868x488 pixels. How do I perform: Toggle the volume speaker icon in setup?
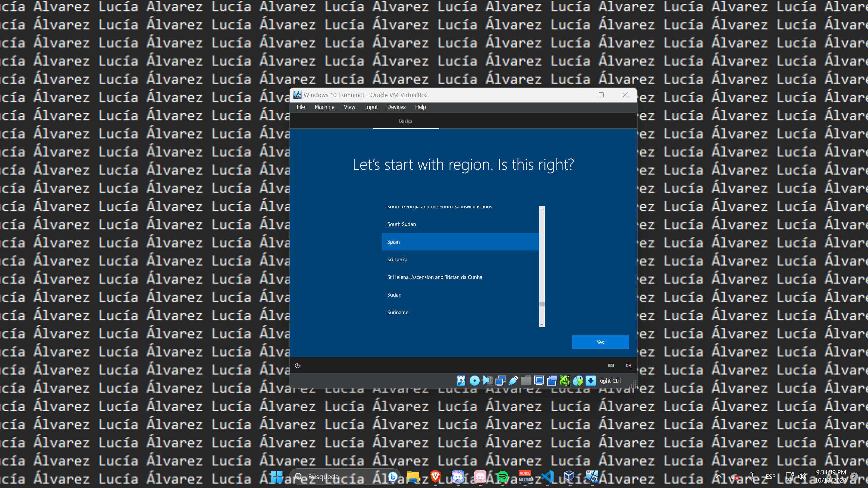tap(628, 365)
